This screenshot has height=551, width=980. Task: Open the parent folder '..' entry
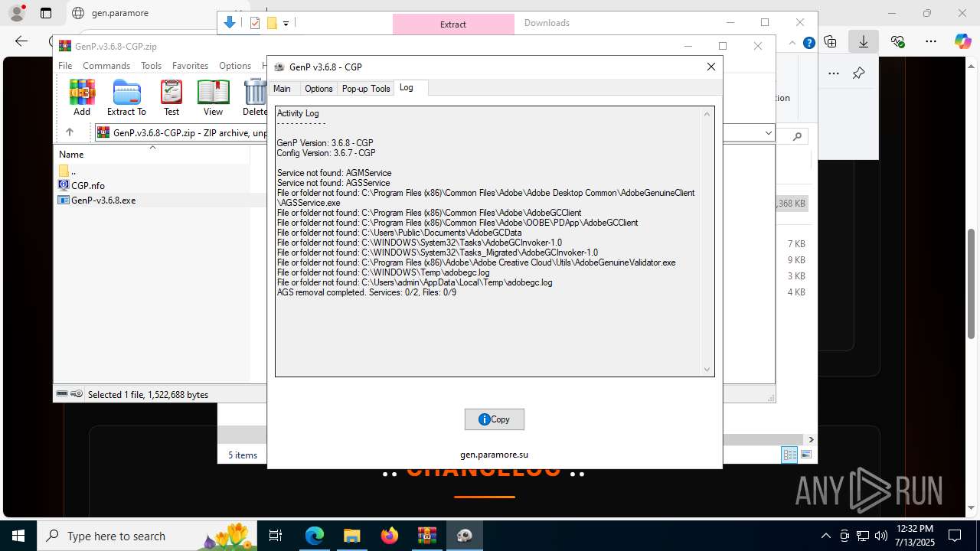67,171
